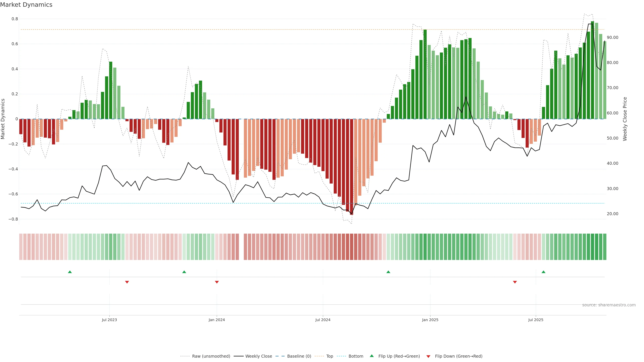Screen dimensions: 644x362
Task: Click the first green flip-up marker before Jul 2023
Action: [70, 272]
